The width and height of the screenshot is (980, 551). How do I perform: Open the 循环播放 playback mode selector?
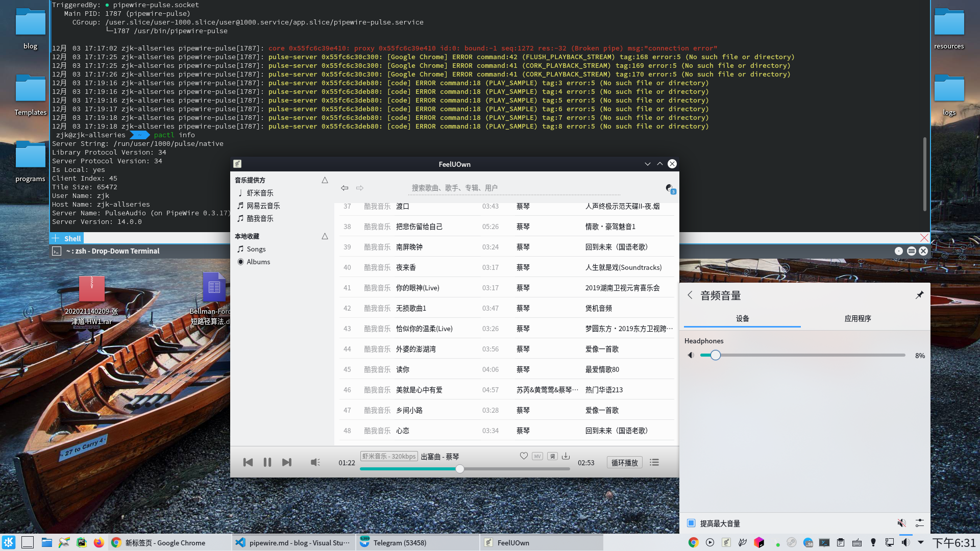(x=624, y=462)
